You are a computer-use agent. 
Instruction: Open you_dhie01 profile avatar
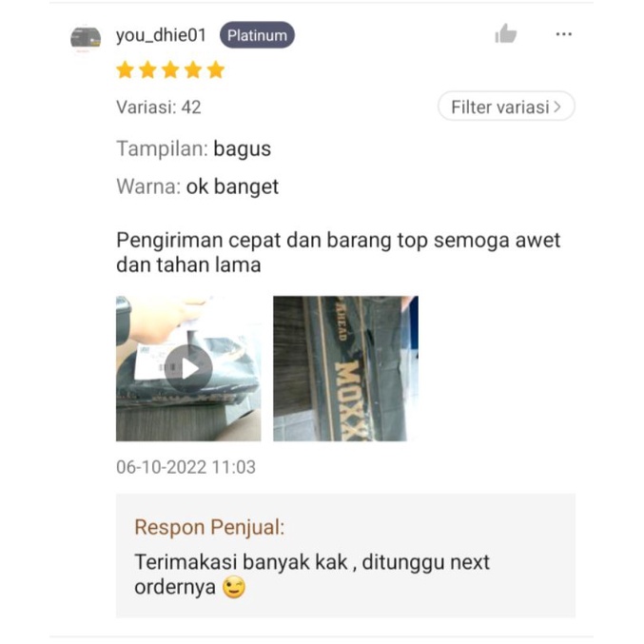point(86,38)
